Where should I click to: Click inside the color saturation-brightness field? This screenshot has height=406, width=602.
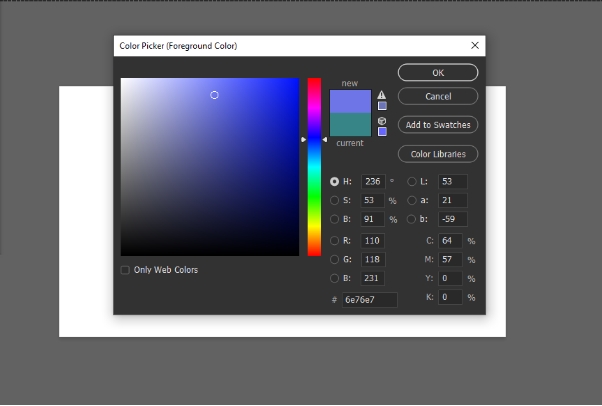(x=210, y=167)
